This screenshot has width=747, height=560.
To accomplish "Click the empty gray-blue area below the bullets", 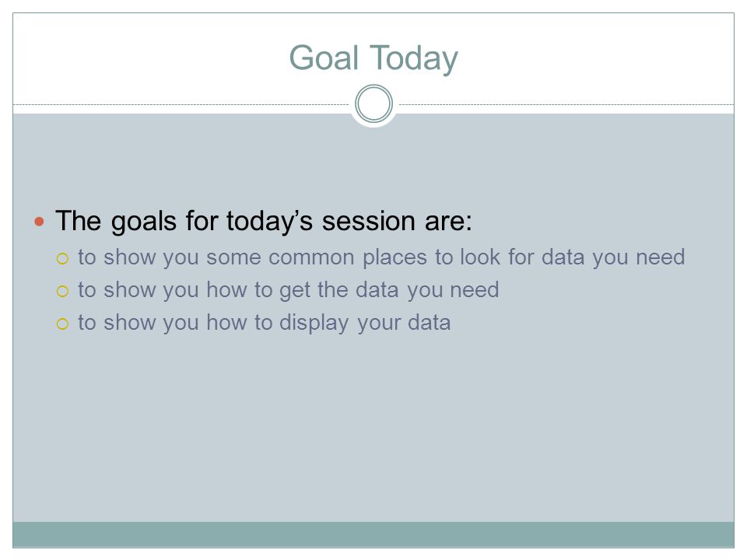I will (373, 429).
